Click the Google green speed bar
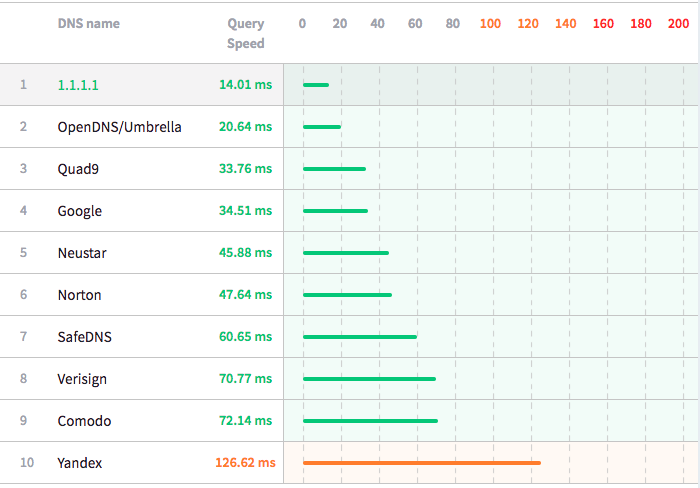The height and width of the screenshot is (488, 700). tap(335, 211)
